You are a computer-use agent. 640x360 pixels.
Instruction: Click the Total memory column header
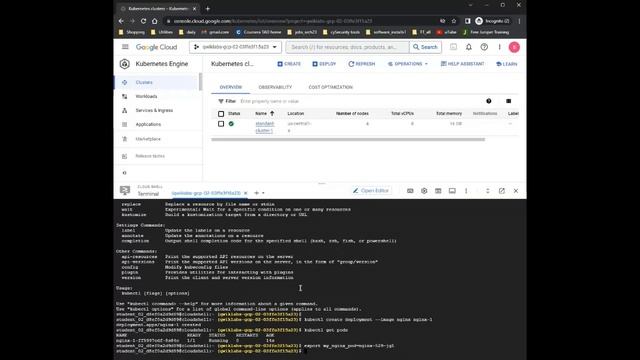449,113
